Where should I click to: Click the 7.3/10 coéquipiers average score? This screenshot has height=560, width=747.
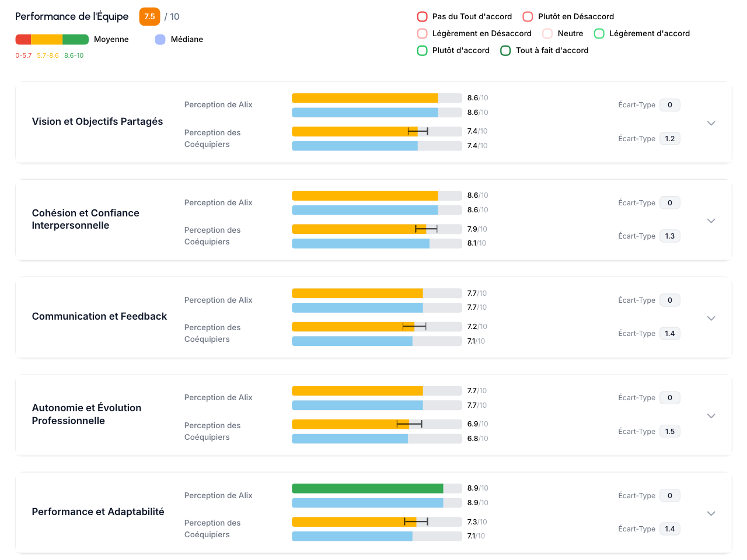click(x=477, y=522)
